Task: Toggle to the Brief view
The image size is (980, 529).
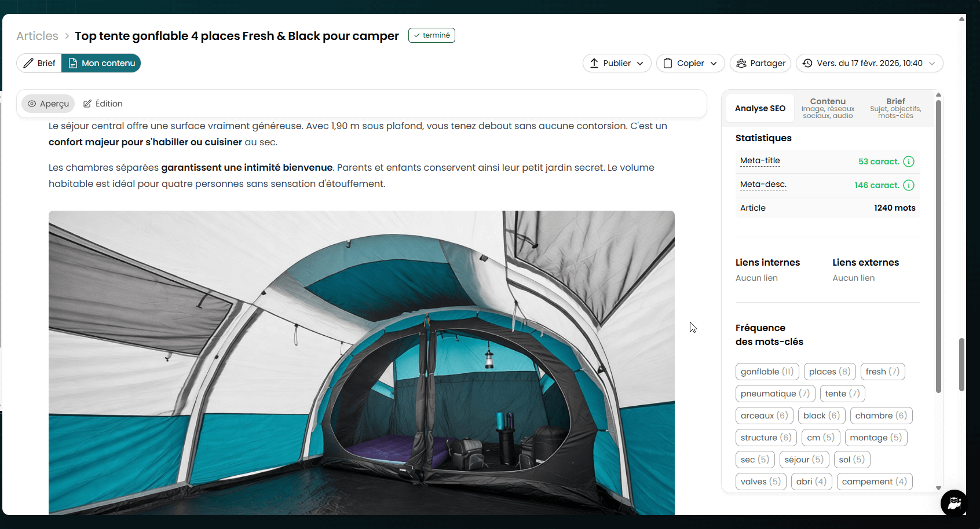Action: (x=39, y=63)
